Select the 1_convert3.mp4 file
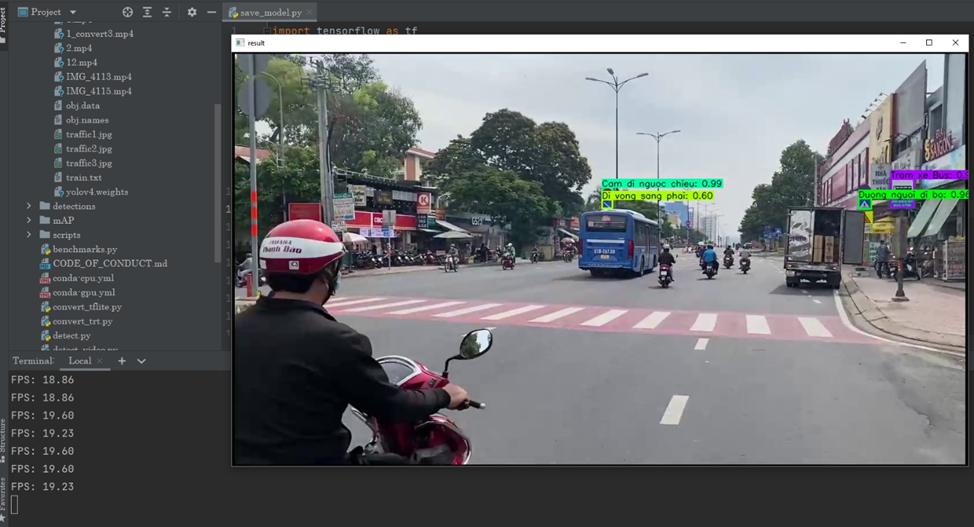Image resolution: width=974 pixels, height=527 pixels. tap(94, 34)
